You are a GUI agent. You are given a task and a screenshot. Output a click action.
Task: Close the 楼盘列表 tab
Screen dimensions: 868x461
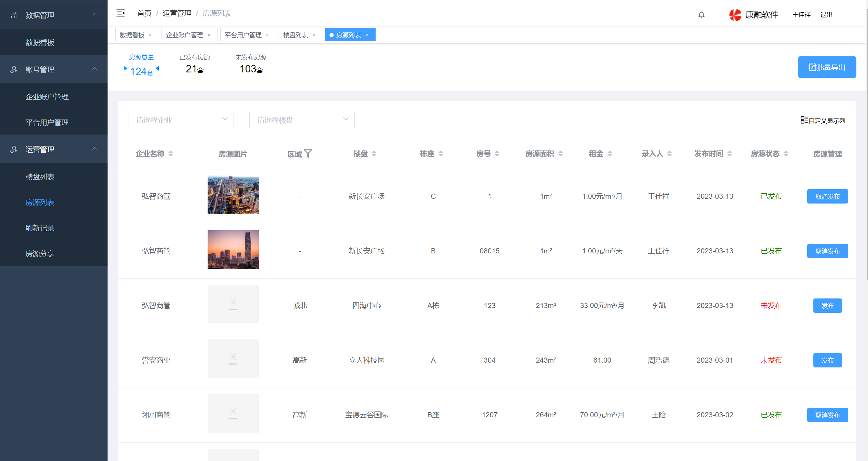coord(314,35)
